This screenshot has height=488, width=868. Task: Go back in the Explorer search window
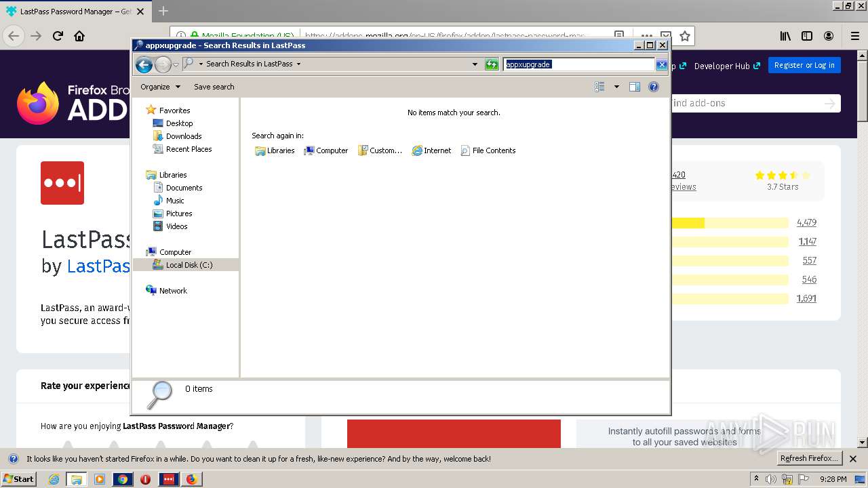144,64
